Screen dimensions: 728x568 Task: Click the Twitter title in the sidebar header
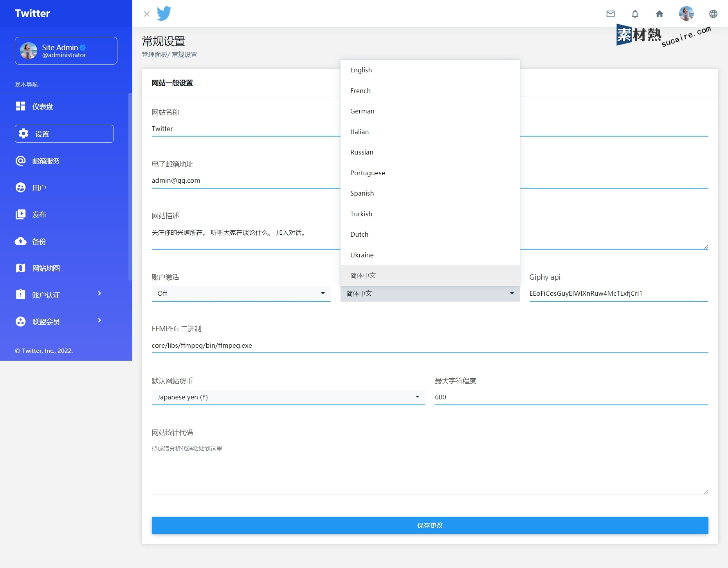[32, 13]
